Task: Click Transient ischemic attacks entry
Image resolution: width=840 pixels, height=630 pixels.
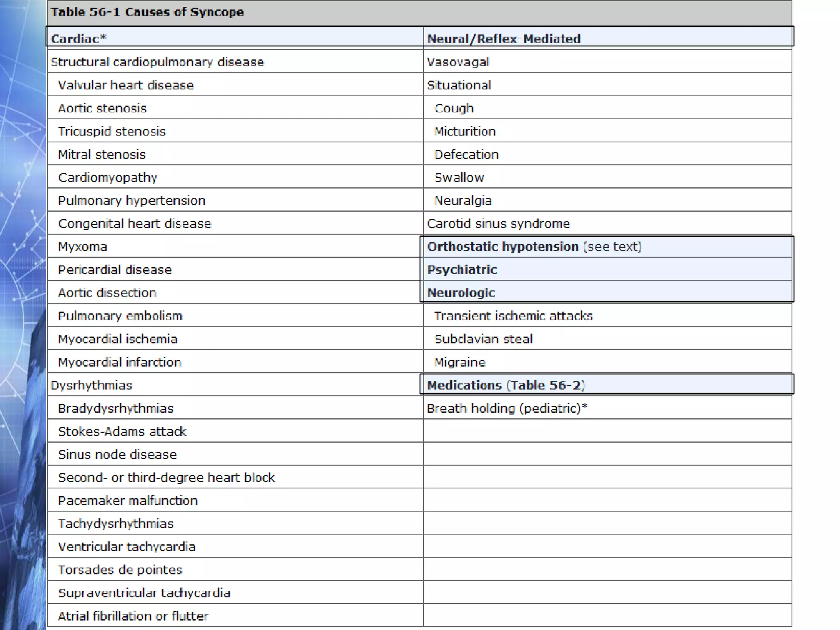Action: coord(513,316)
